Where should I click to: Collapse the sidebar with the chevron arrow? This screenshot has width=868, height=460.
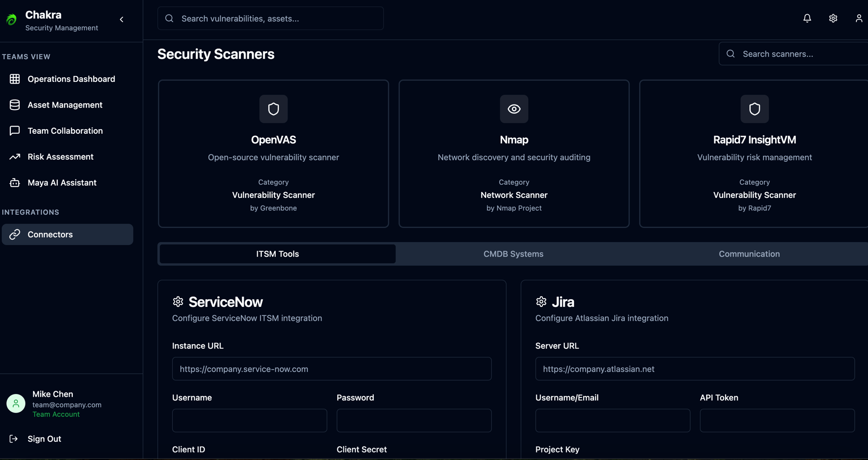(x=122, y=19)
